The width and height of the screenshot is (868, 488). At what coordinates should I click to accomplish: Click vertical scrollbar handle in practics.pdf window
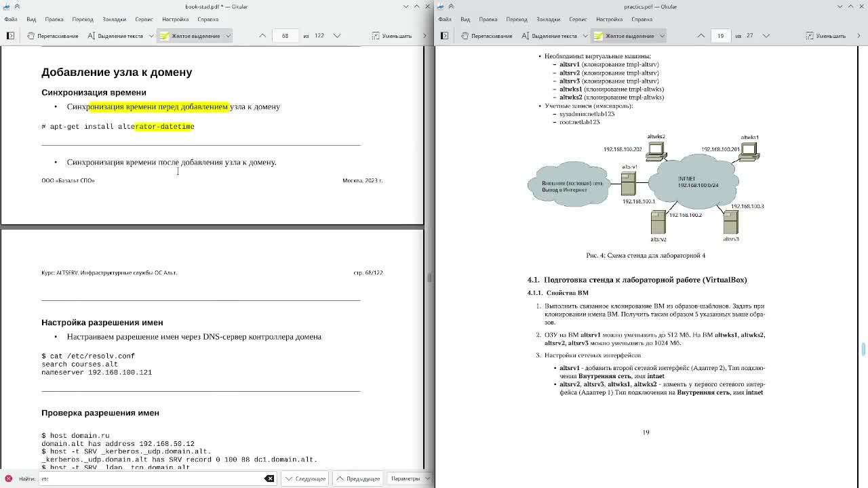[863, 349]
